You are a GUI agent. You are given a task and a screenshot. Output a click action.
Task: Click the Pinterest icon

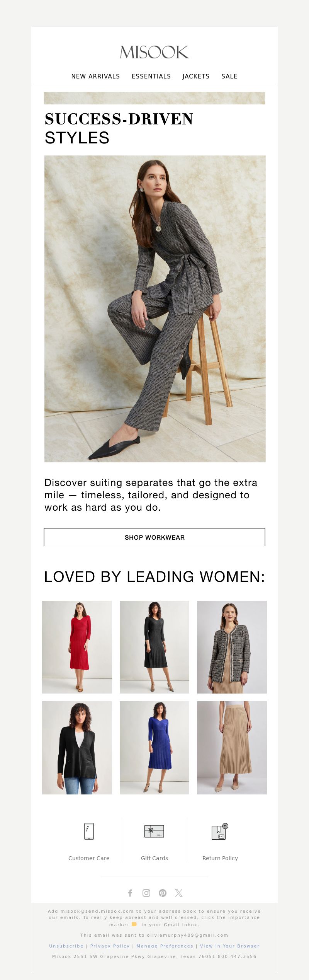pyautogui.click(x=163, y=893)
